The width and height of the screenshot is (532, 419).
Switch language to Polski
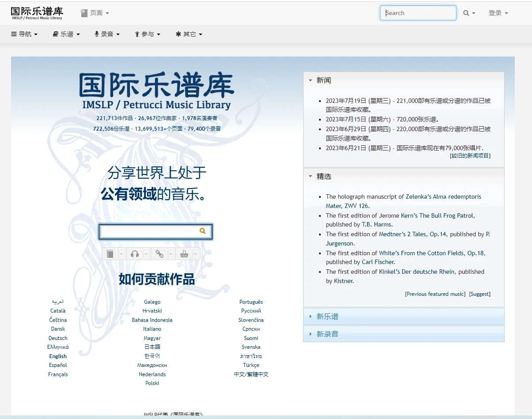pyautogui.click(x=152, y=383)
